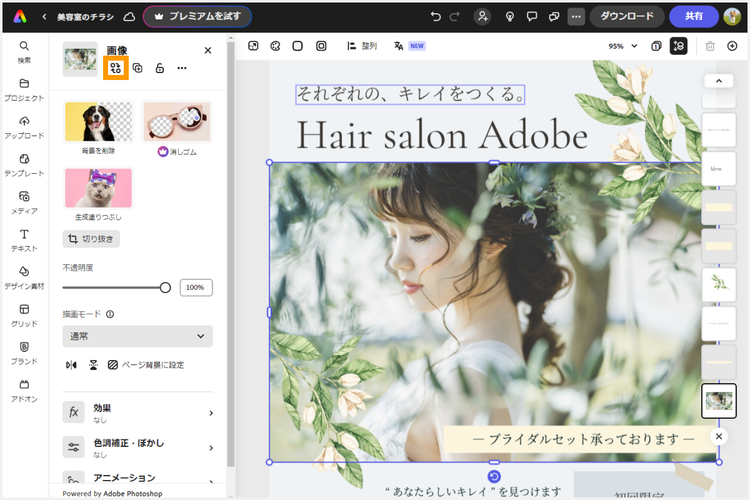The width and height of the screenshot is (750, 500).
Task: Open the invite collaborators person icon
Action: pyautogui.click(x=482, y=17)
